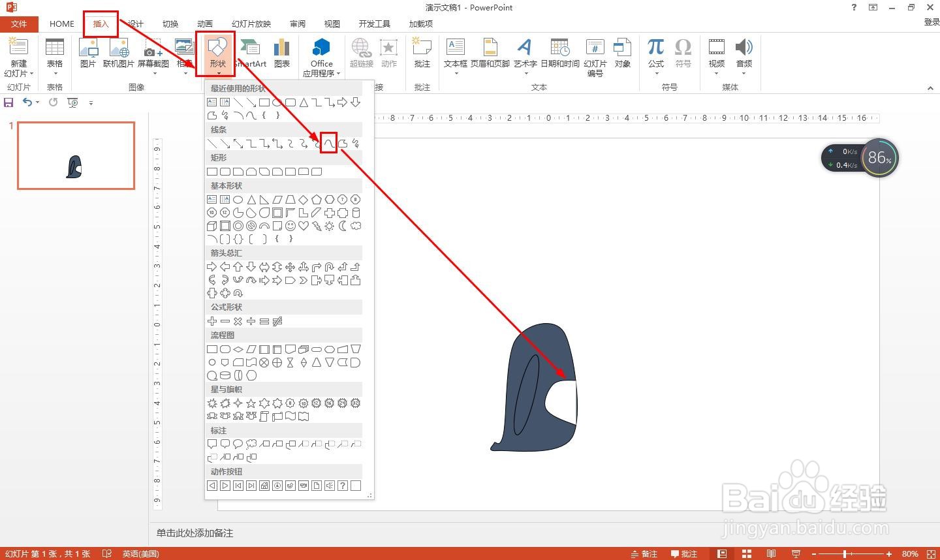
Task: Collapse the ribbon with the chevron
Action: click(930, 88)
